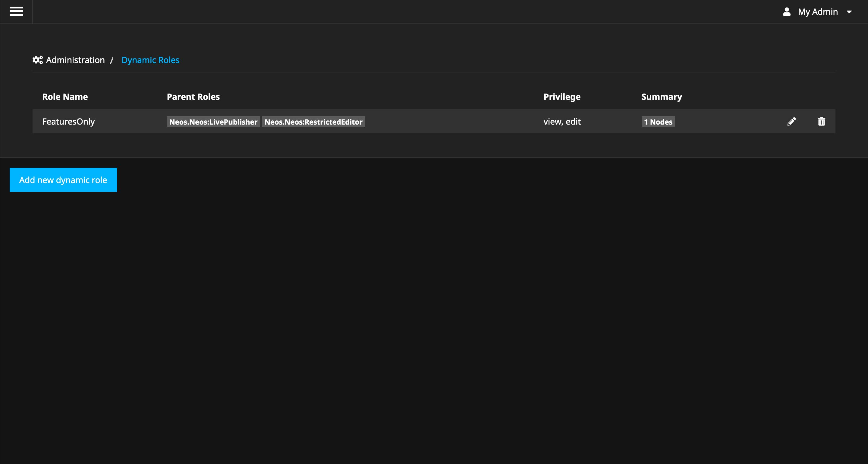Click the Neos.Neos:LivePublisher role tag
The width and height of the screenshot is (868, 464).
coord(213,122)
